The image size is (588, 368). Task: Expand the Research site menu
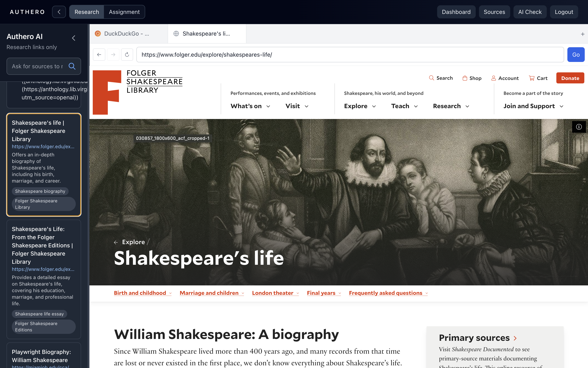[x=451, y=106]
